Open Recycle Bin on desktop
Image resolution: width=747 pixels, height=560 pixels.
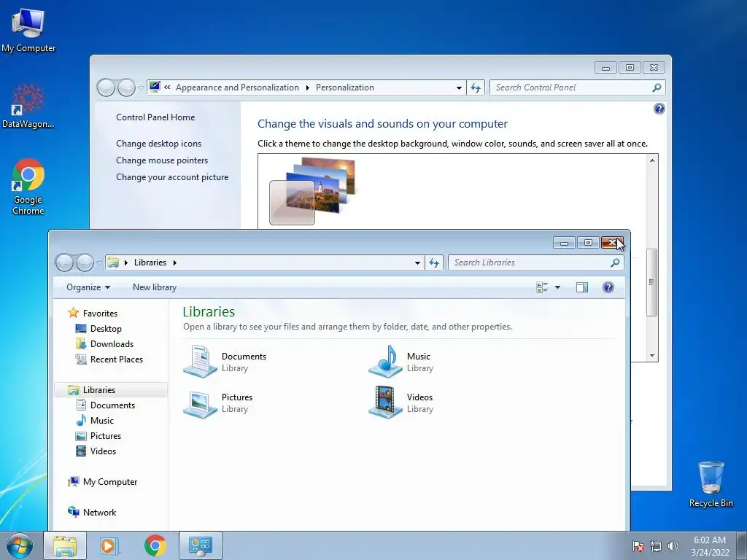click(711, 484)
